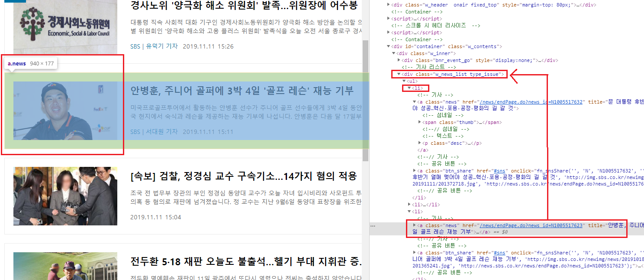Viewport: 644px width, 280px height.
Task: Open headline 안병훈 주니어 골퍼 골프 레슨
Action: (242, 91)
